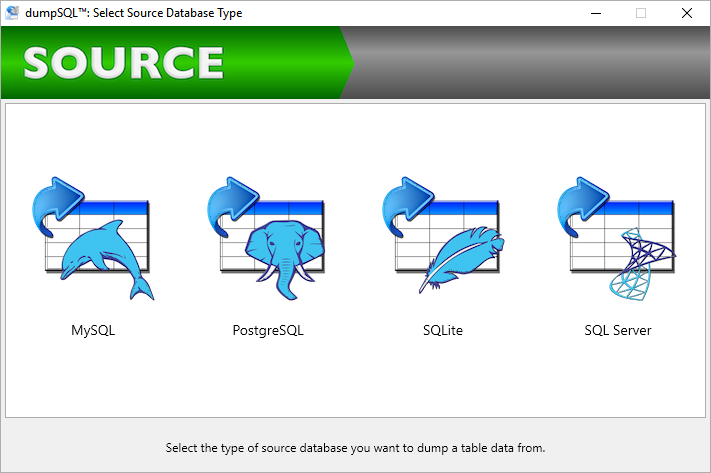
Task: Pick the SQLite feather source icon
Action: 443,236
